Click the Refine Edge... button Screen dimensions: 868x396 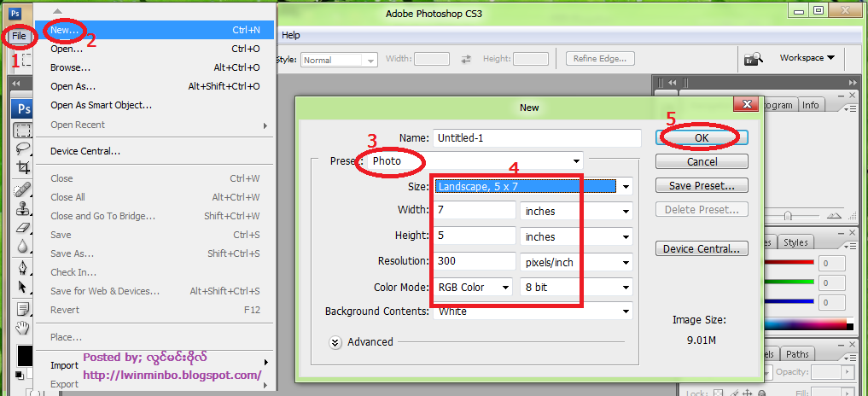[600, 58]
